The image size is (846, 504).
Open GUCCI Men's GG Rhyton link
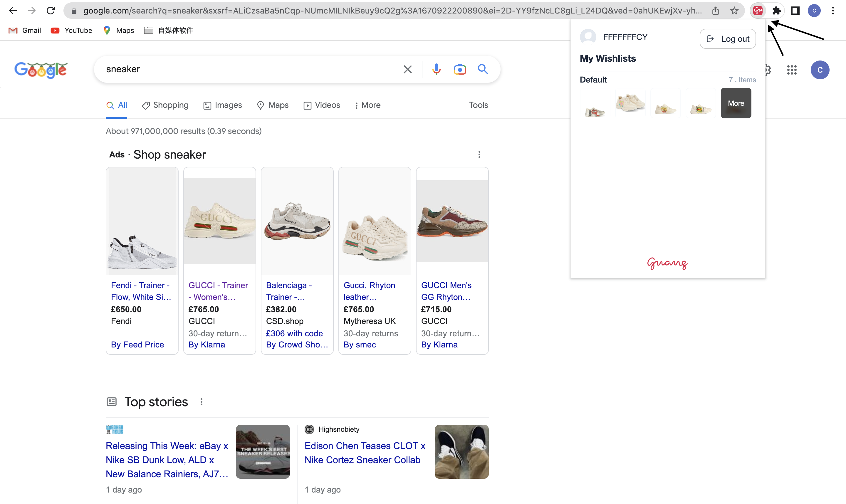pos(446,291)
